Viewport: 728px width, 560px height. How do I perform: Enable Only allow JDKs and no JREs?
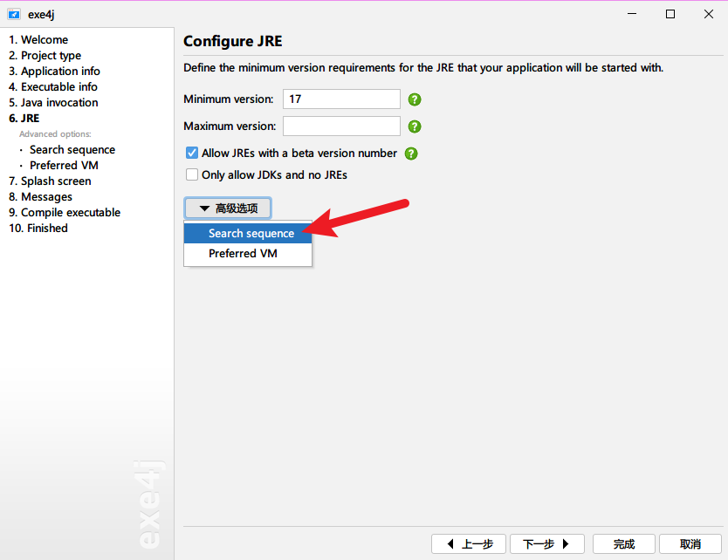tap(192, 174)
